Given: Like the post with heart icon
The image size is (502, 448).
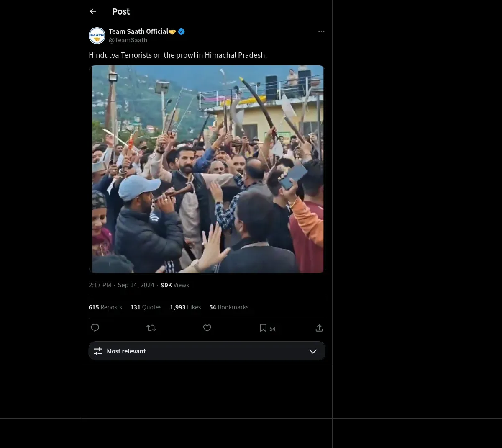Looking at the screenshot, I should tap(207, 328).
